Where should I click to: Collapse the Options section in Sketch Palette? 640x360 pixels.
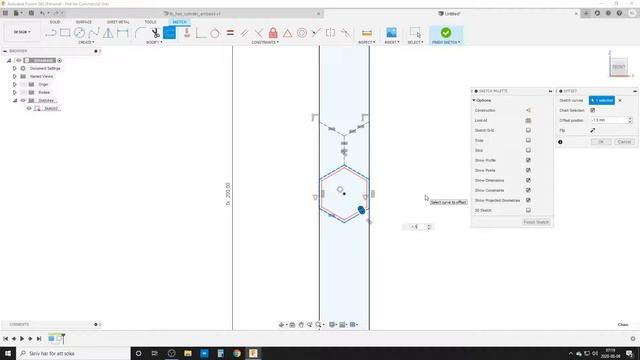pyautogui.click(x=474, y=100)
